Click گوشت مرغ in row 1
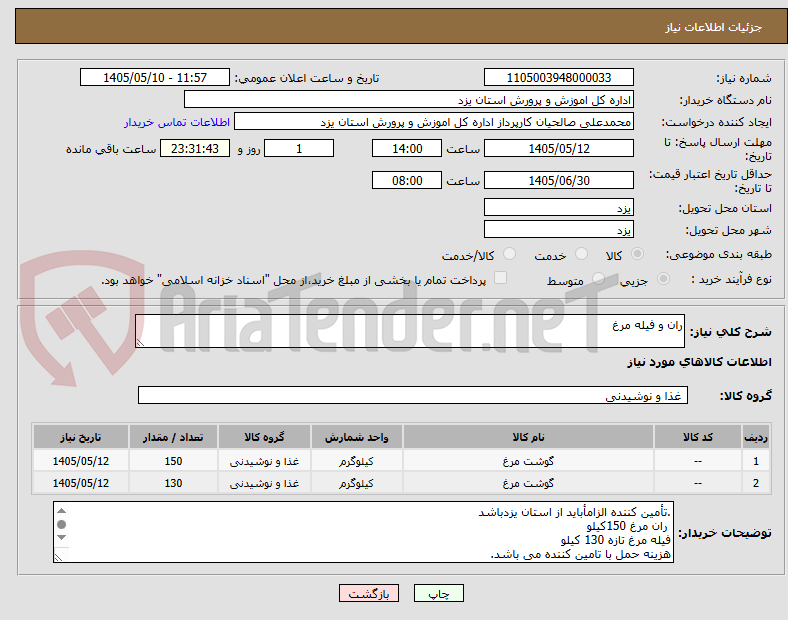Viewport: 788px width, 620px height. 528,461
